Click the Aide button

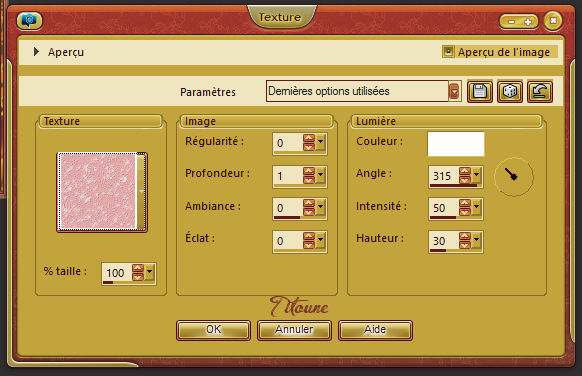coord(375,330)
